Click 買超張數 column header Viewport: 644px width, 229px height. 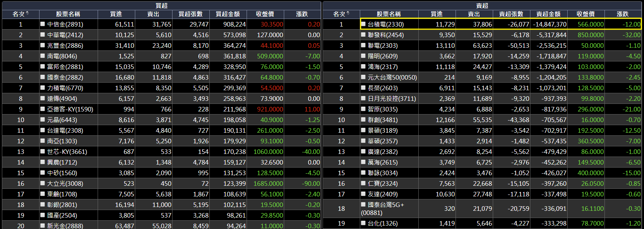190,14
